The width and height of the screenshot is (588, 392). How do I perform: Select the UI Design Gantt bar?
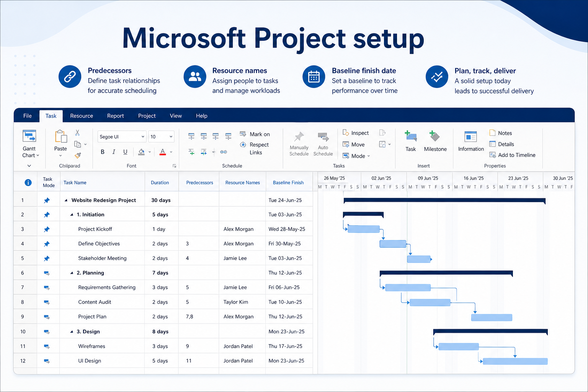pos(515,361)
